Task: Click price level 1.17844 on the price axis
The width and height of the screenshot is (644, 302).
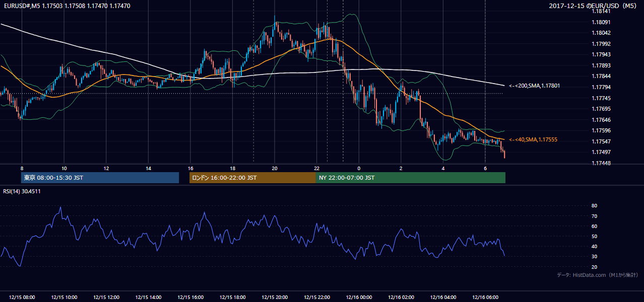Action: pos(601,77)
